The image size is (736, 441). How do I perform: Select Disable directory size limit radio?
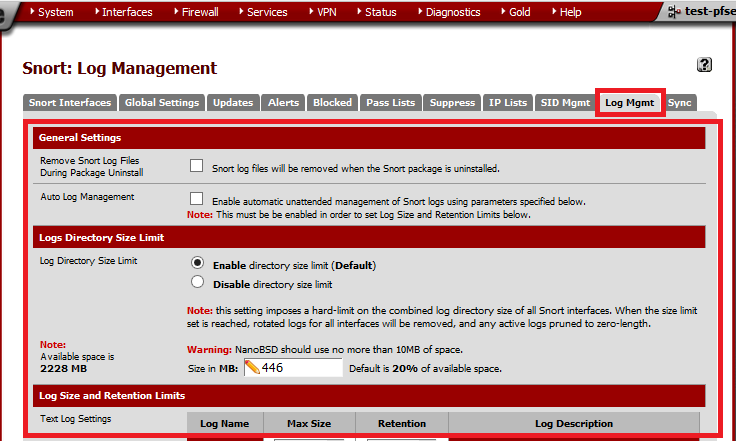[198, 283]
